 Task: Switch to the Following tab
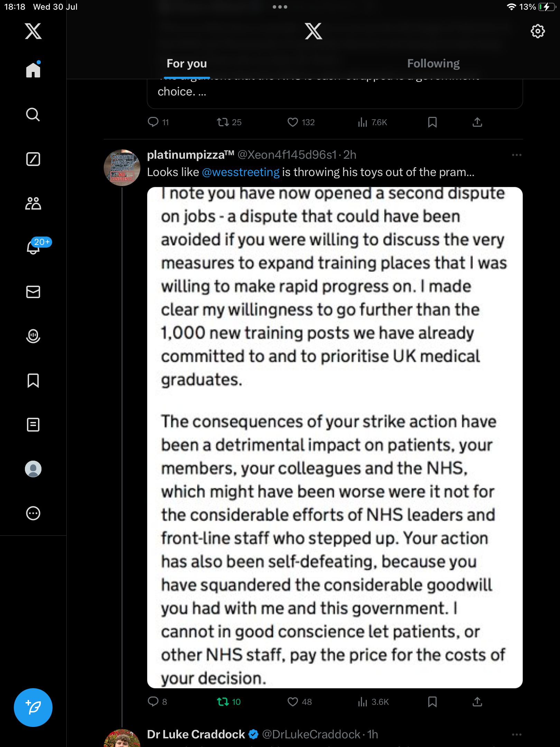coord(433,64)
